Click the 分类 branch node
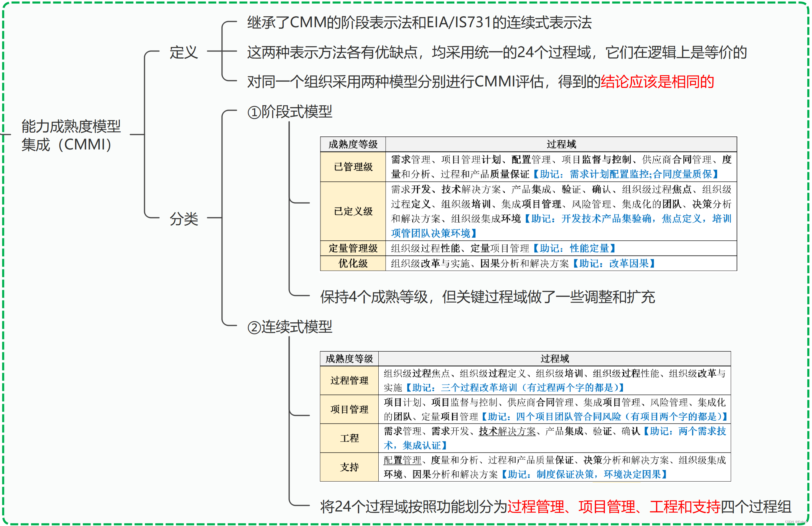Image resolution: width=812 pixels, height=526 pixels. click(184, 218)
